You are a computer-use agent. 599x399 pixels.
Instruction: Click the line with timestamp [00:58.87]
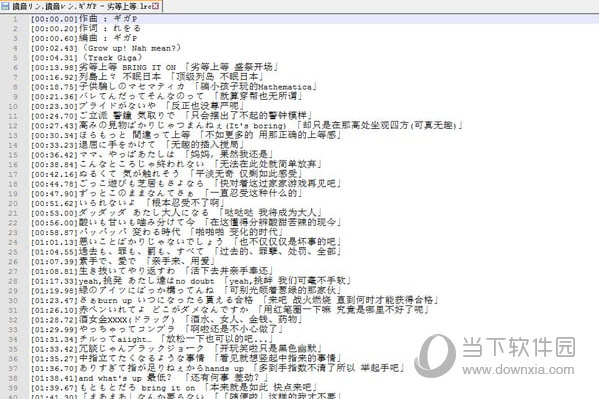pos(157,232)
